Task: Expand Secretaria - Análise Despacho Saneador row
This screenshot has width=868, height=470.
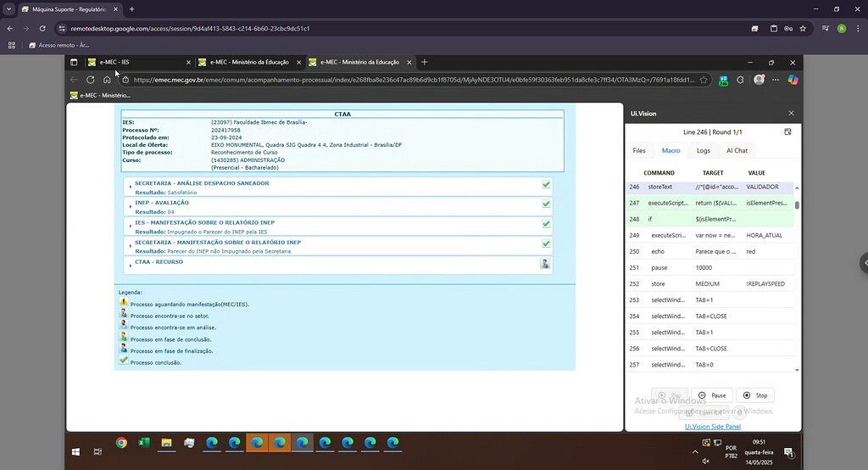Action: pyautogui.click(x=130, y=187)
